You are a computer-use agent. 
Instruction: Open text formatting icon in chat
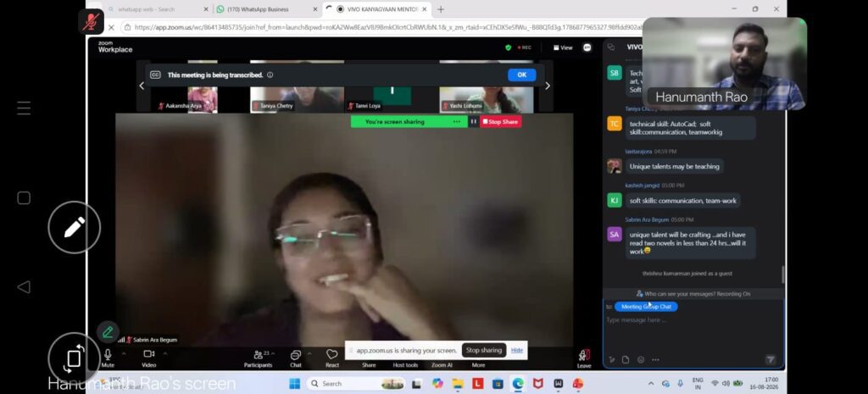coord(612,360)
